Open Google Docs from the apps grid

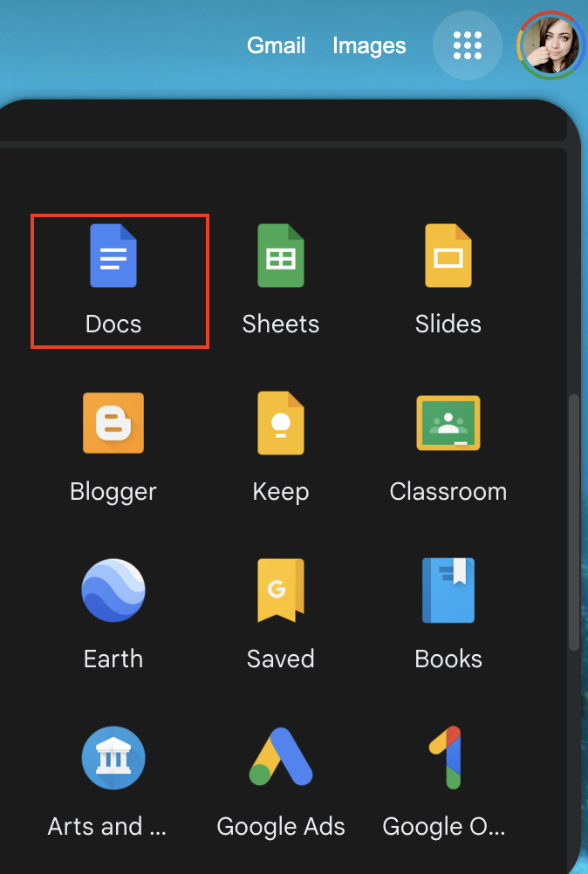pyautogui.click(x=113, y=256)
